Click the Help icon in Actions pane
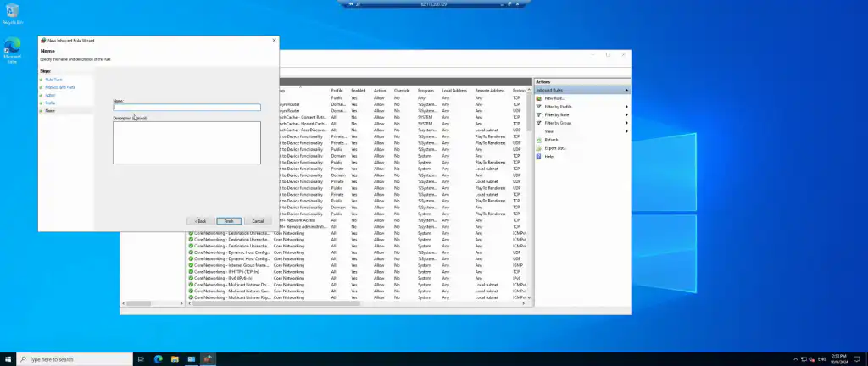 point(538,157)
